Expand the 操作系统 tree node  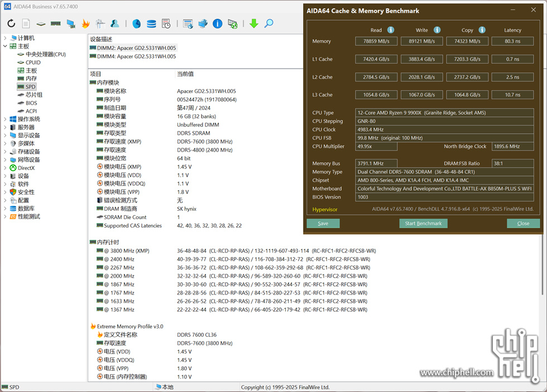(5, 119)
